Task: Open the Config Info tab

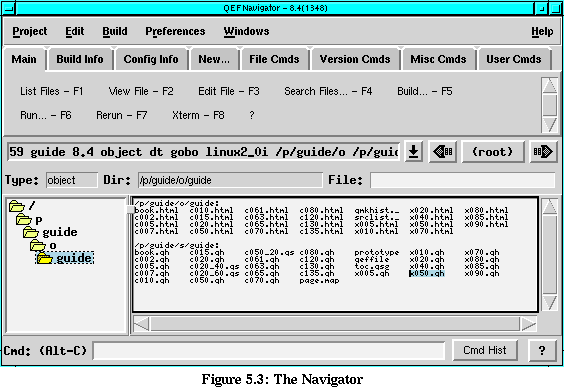Action: pos(151,59)
